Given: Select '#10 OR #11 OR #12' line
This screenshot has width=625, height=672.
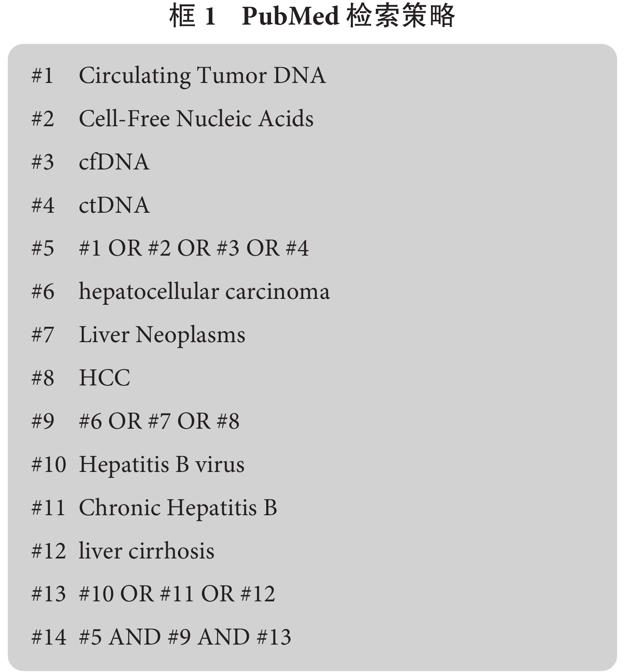Looking at the screenshot, I should click(x=177, y=594).
